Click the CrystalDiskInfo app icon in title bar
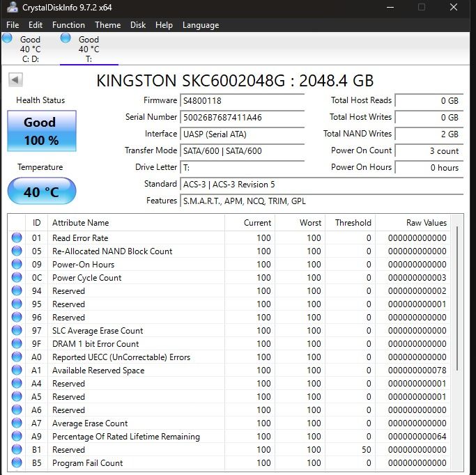 12,7
